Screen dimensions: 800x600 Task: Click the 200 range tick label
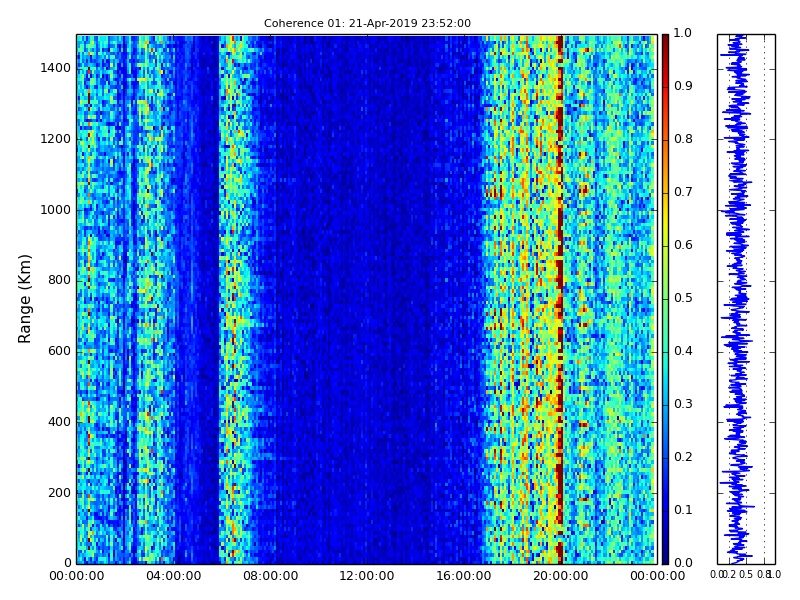click(59, 493)
